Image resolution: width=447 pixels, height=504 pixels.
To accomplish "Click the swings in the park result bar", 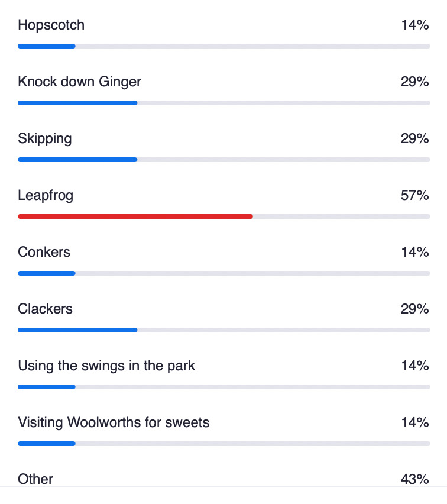I will 47,387.
